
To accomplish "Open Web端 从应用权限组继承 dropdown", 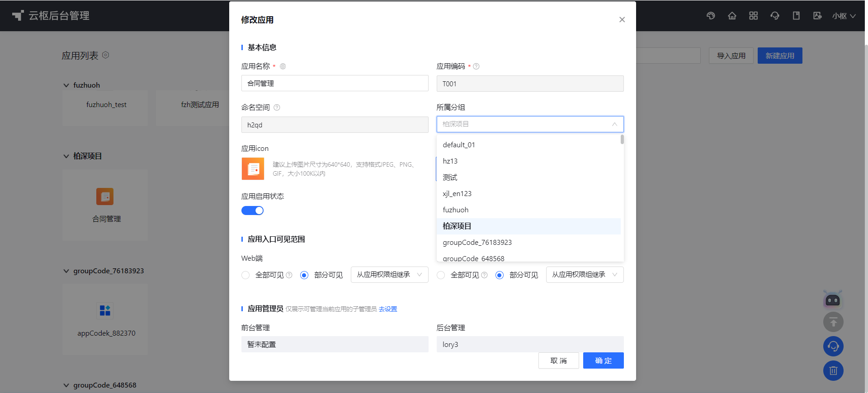I will [389, 275].
